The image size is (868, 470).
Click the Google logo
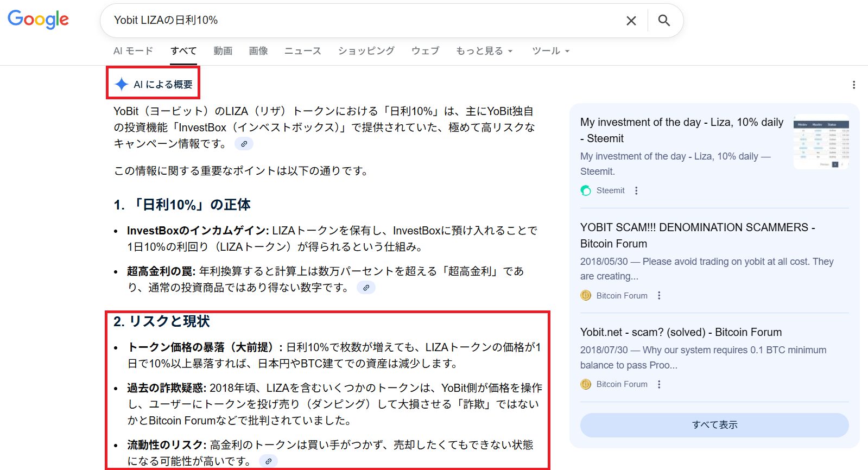[x=38, y=20]
